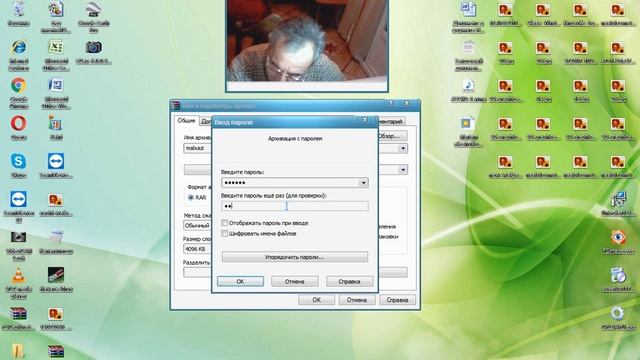Open the Microsoft Word desktop shortcut
The width and height of the screenshot is (640, 360).
tap(56, 85)
